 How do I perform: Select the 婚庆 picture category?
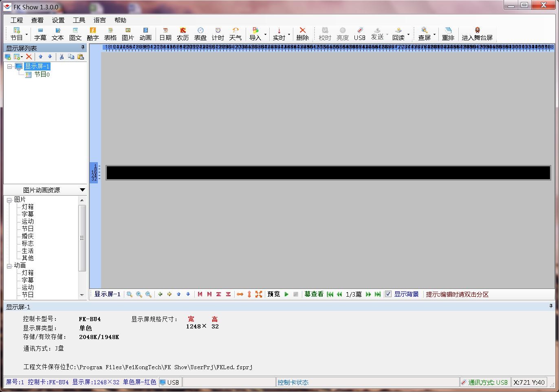[x=28, y=236]
